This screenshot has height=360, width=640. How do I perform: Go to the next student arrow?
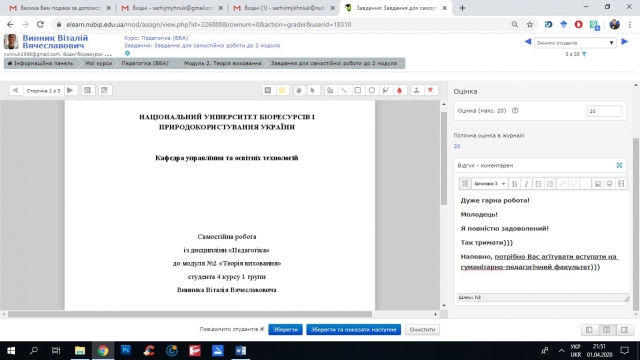click(x=624, y=42)
